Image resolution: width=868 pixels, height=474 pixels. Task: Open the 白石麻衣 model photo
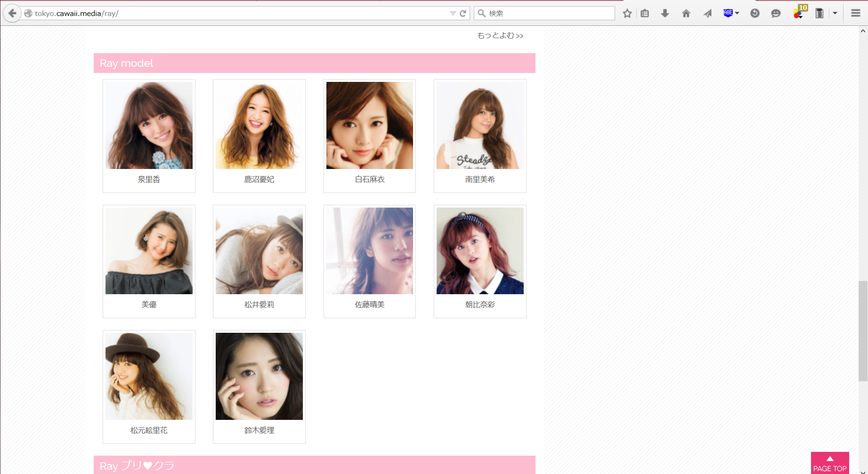(370, 126)
